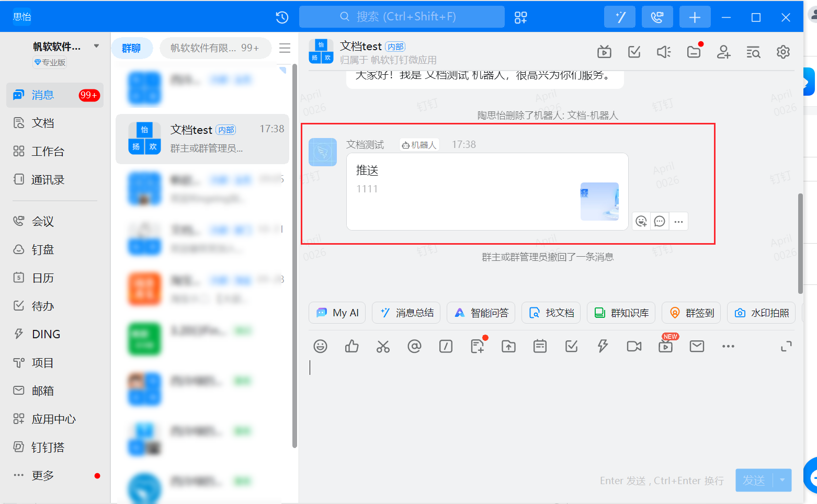
Task: Click the My AI quick button
Action: pos(337,313)
